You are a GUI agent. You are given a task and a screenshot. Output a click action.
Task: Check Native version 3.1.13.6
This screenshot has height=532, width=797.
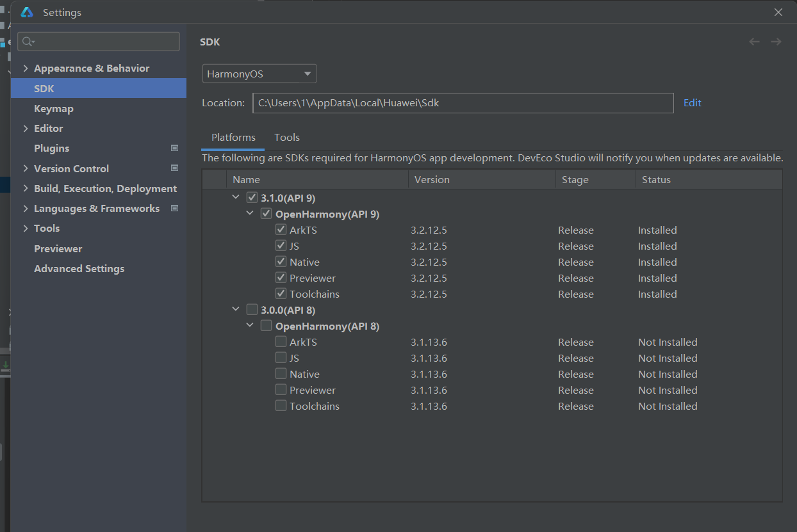click(281, 374)
